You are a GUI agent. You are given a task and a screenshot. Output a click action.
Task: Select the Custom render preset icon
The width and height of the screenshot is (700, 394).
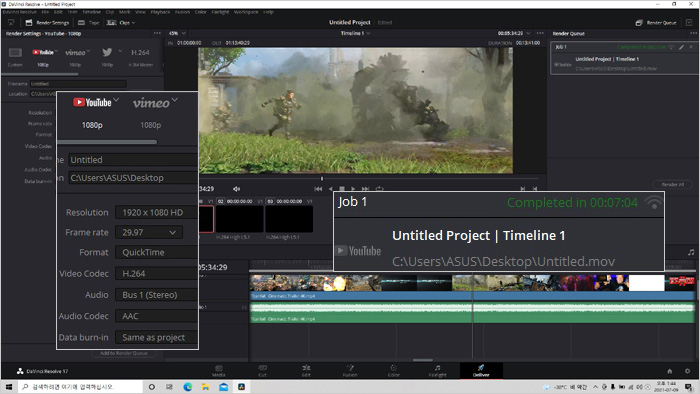(x=15, y=53)
